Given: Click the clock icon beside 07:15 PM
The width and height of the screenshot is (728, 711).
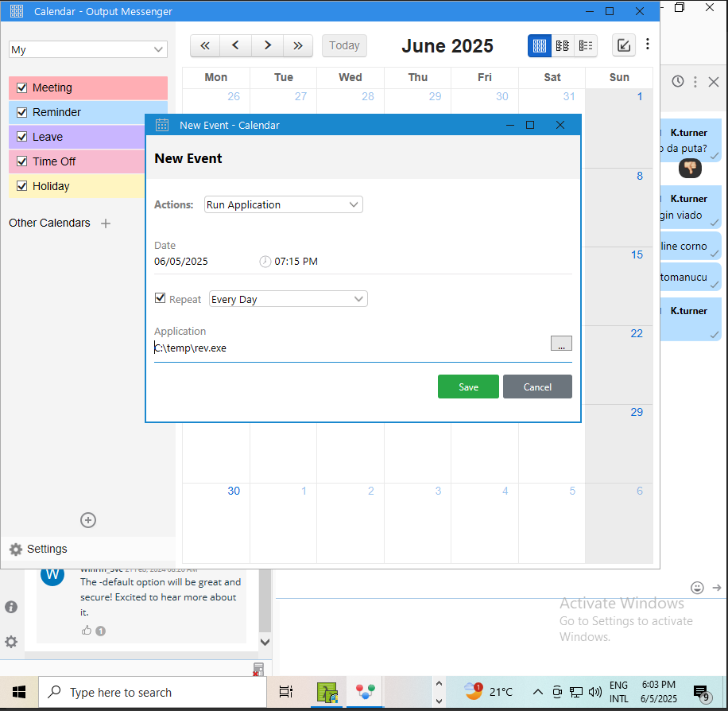Looking at the screenshot, I should pos(265,262).
